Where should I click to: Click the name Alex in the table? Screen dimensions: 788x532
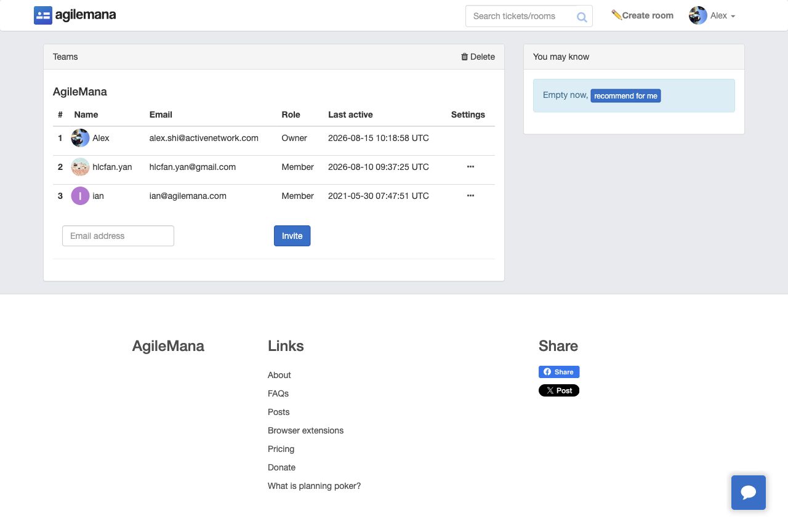(101, 138)
